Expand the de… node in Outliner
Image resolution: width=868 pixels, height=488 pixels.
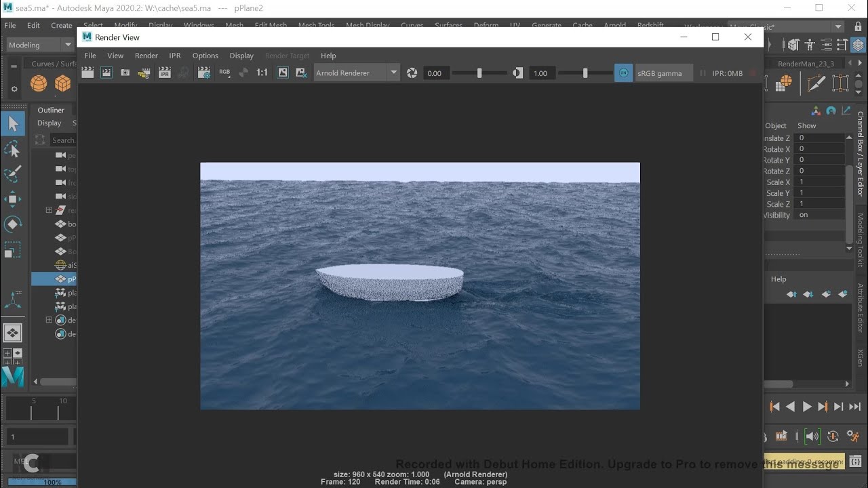(x=49, y=320)
